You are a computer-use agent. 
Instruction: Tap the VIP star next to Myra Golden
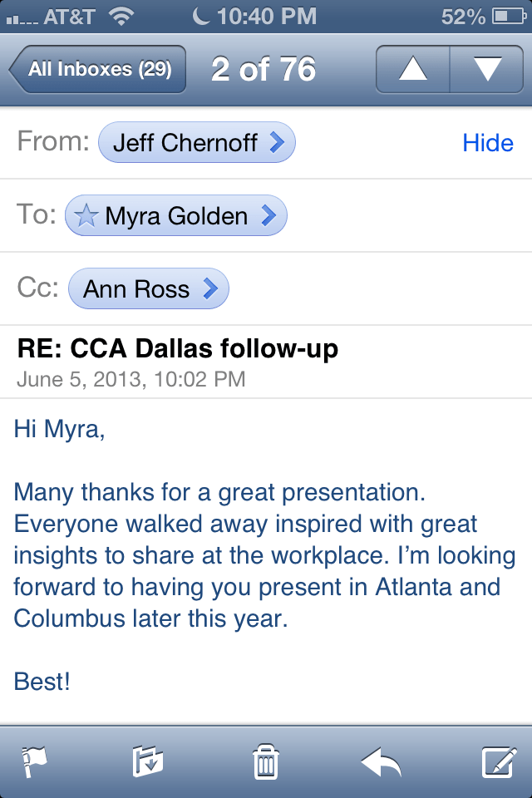coord(88,215)
